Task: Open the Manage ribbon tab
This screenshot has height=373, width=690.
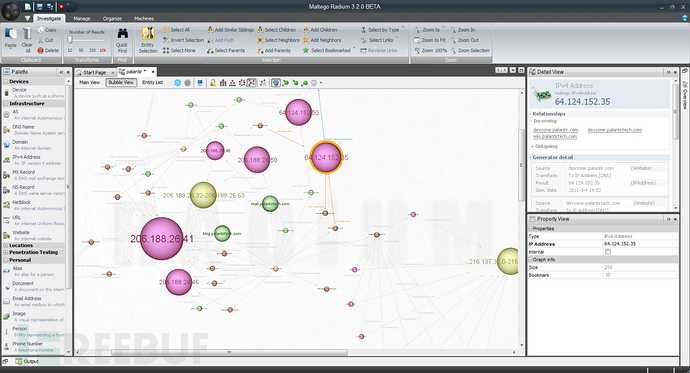Action: coord(82,18)
